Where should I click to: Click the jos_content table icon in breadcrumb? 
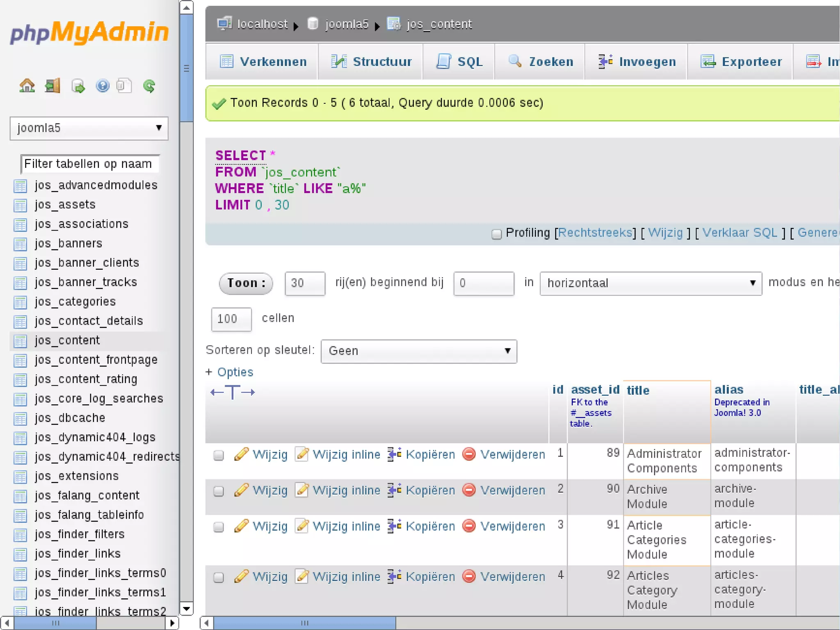[x=394, y=23]
